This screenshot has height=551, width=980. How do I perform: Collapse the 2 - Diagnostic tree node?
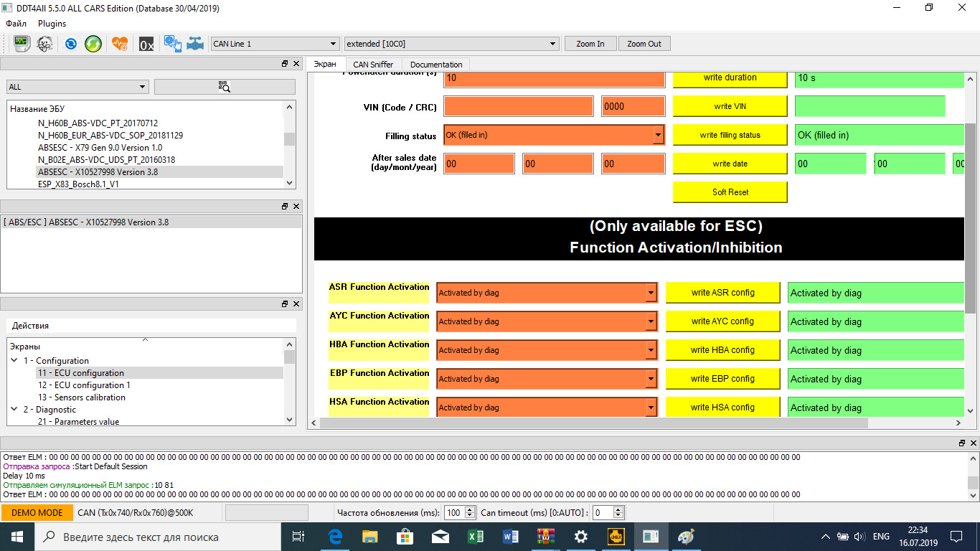14,409
